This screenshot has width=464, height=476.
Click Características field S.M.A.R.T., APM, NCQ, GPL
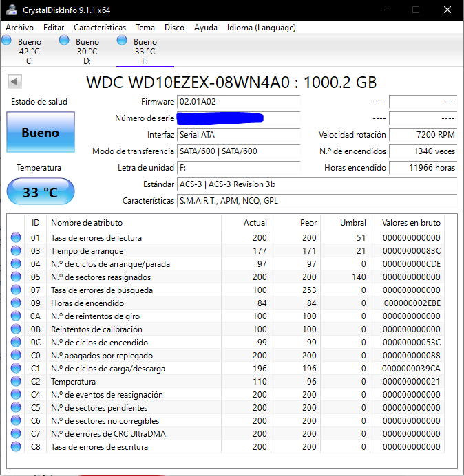click(317, 201)
